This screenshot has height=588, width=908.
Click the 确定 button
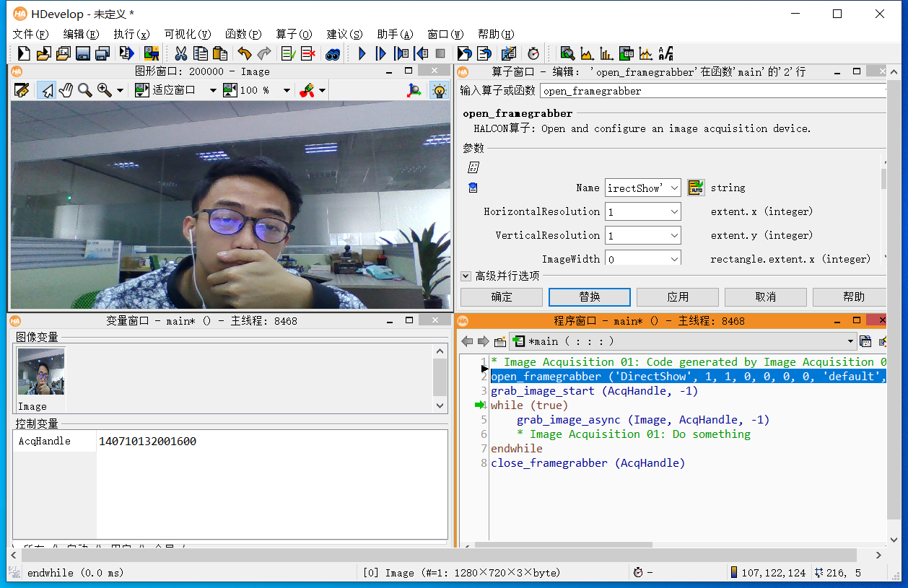pos(502,297)
